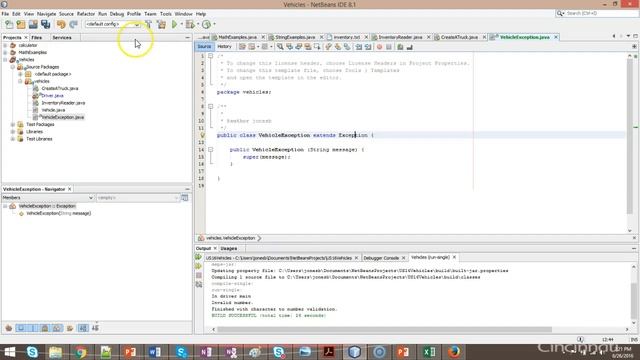This screenshot has height=360, width=640.
Task: Switch to the Services tab
Action: click(x=62, y=38)
